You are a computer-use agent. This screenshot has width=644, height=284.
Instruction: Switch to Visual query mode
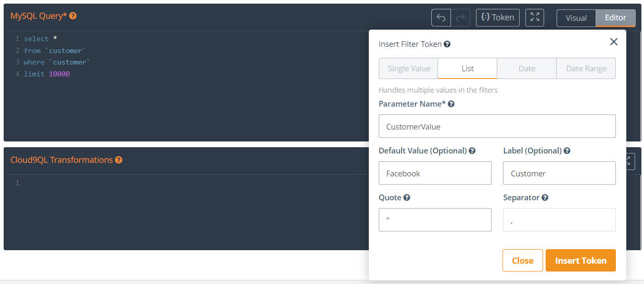576,18
